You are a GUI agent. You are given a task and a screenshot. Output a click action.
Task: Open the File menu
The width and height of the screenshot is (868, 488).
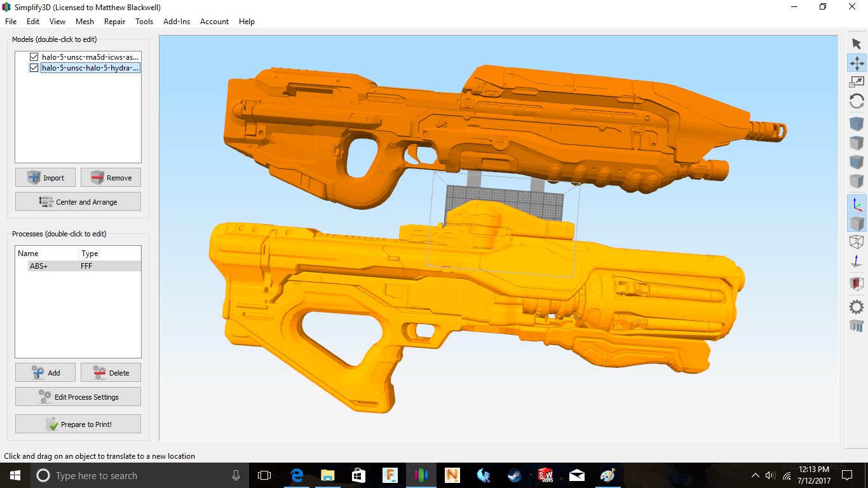click(11, 21)
